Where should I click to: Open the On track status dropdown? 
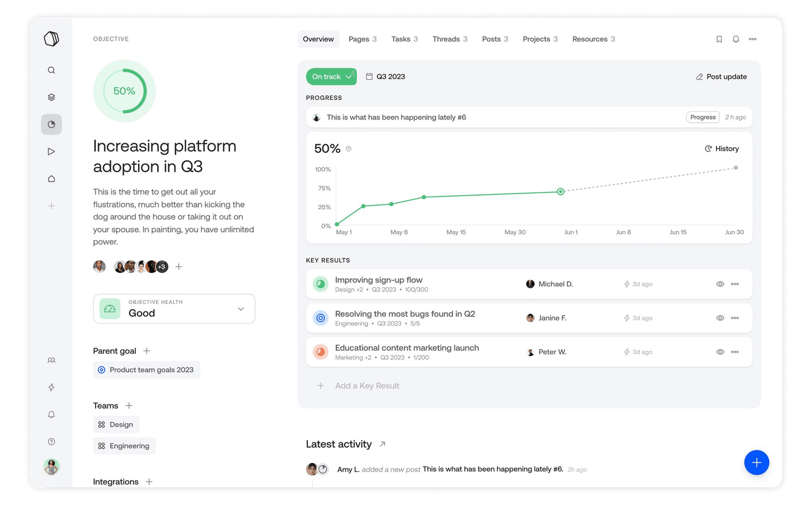[331, 76]
